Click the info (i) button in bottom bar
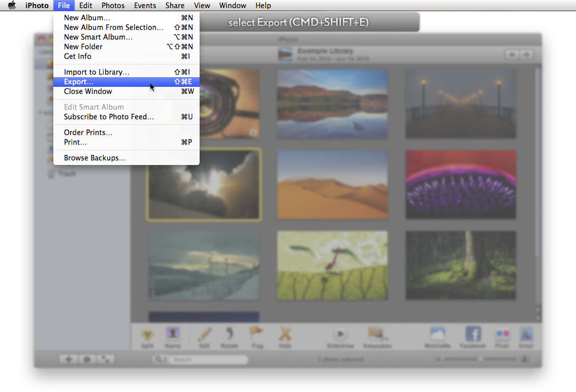Screen dimensions: 576x392 (87, 360)
